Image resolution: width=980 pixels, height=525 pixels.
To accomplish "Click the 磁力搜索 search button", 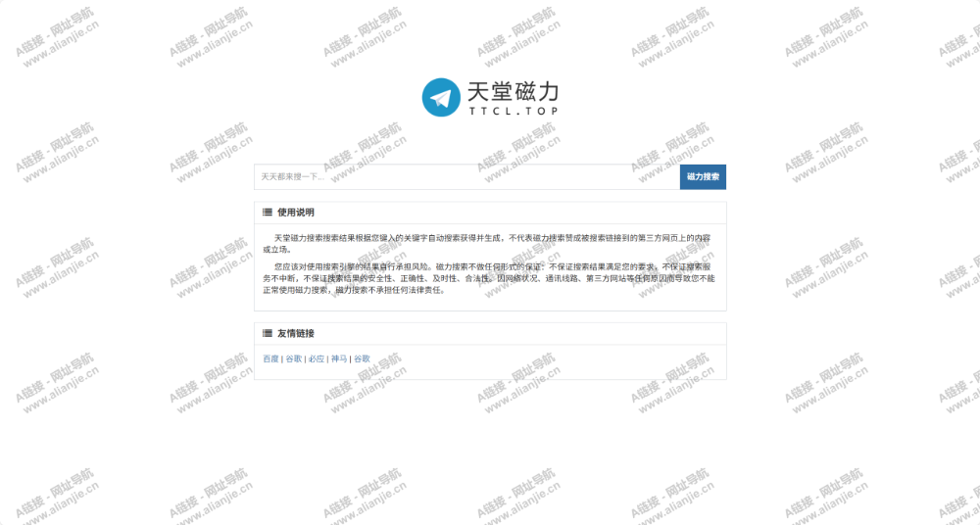I will (703, 177).
